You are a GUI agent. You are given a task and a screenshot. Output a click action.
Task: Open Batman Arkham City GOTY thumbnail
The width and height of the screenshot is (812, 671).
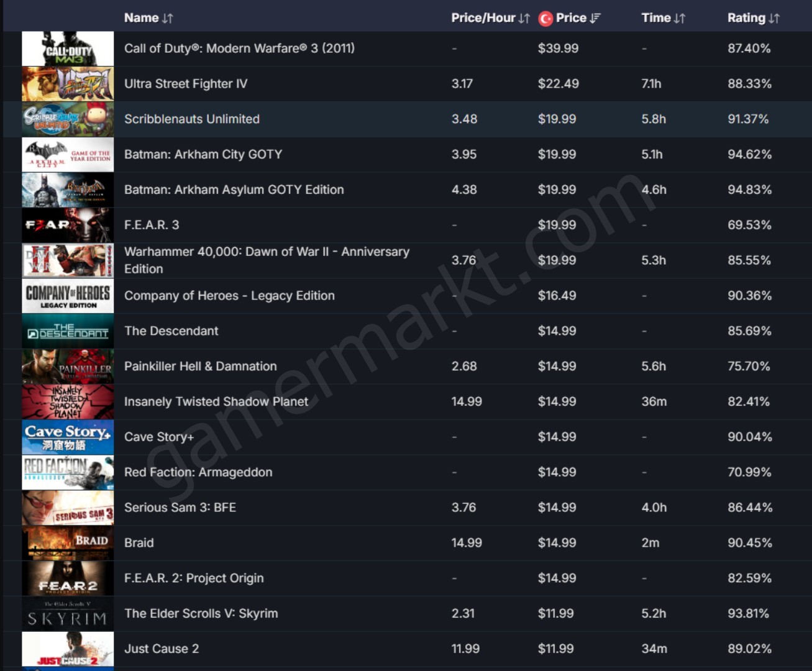[x=68, y=155]
